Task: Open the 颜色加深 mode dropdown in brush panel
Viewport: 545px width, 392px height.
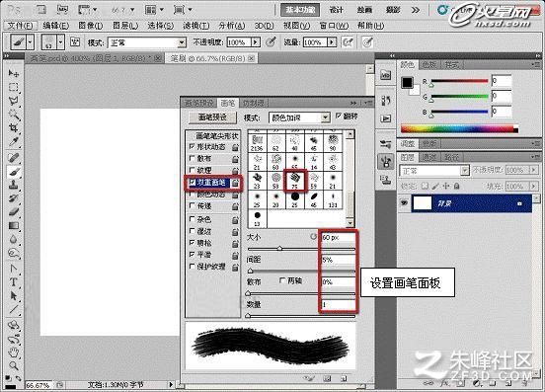Action: pos(299,118)
